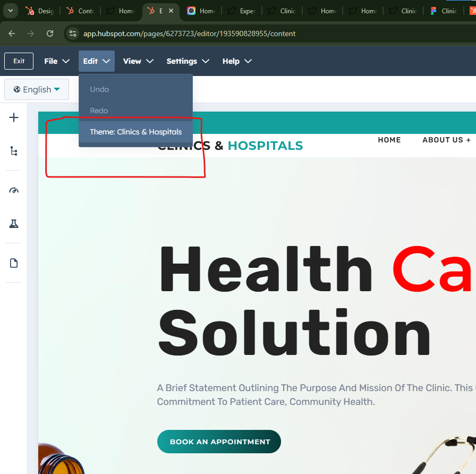This screenshot has height=474, width=476.
Task: Open the browser tab search dropdown
Action: click(x=10, y=11)
